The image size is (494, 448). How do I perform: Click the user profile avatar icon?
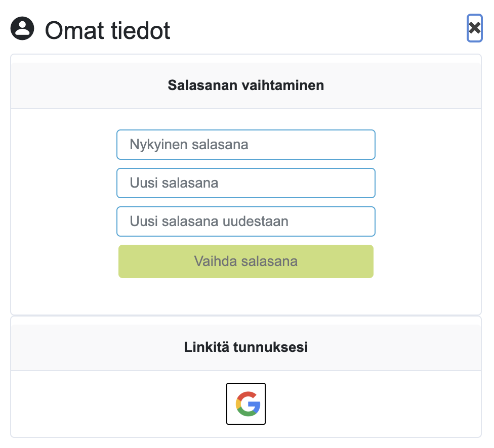(22, 28)
